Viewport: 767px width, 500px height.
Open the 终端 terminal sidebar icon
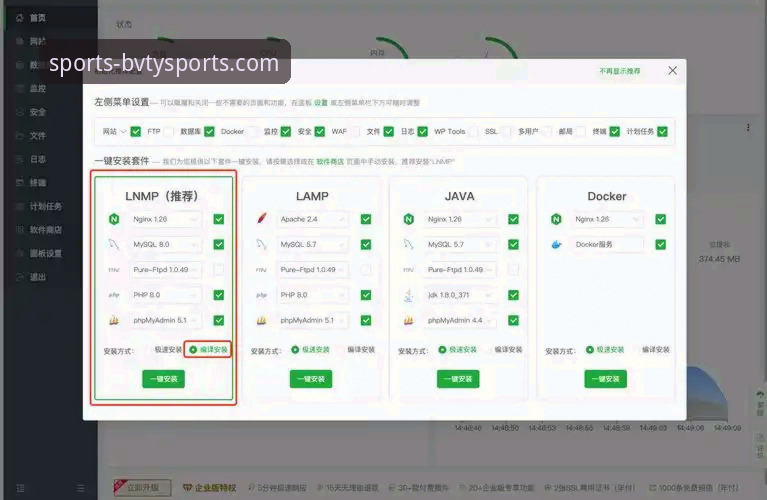tap(20, 182)
